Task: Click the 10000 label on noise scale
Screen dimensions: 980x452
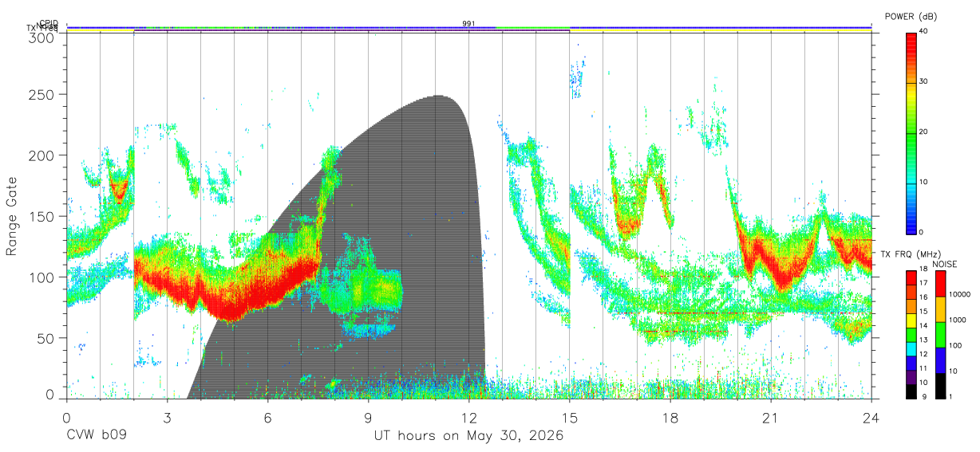Action: 960,294
